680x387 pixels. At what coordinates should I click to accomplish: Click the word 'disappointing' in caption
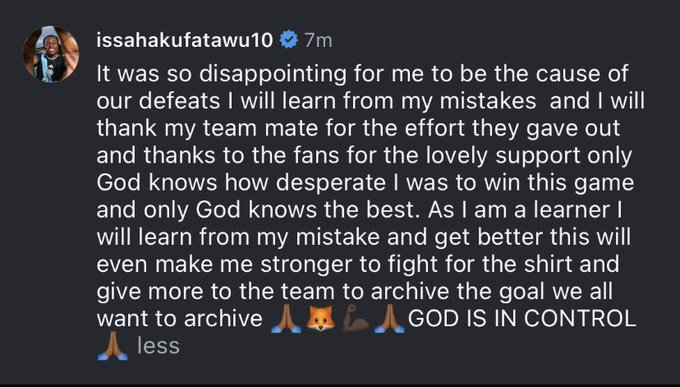coord(273,75)
